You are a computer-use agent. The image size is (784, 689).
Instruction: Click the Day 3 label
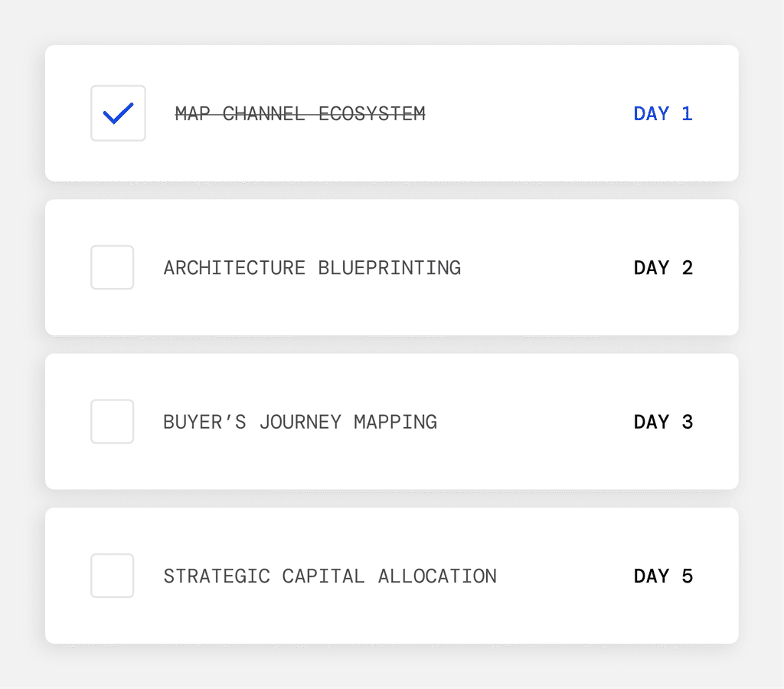[663, 422]
